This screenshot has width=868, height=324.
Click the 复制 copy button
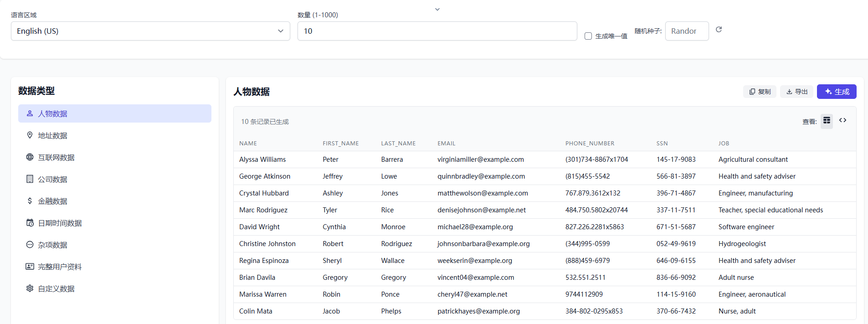coord(760,92)
